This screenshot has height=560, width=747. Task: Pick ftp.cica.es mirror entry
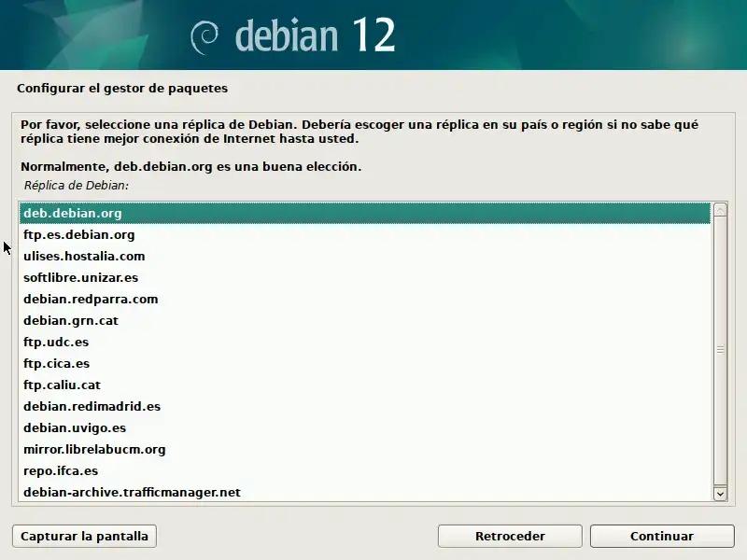[x=365, y=363]
